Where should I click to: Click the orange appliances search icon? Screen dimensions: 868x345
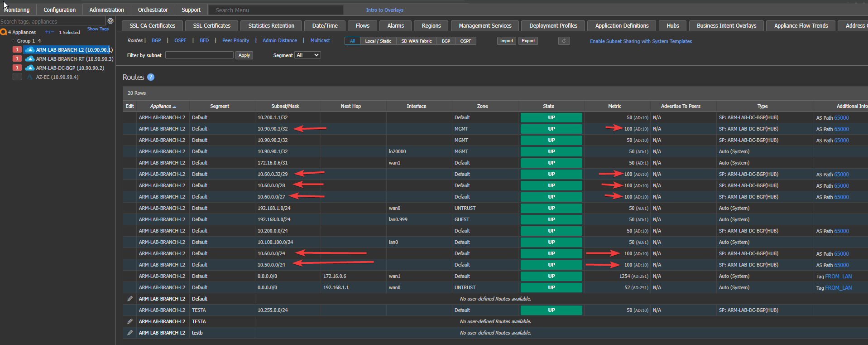tap(4, 32)
